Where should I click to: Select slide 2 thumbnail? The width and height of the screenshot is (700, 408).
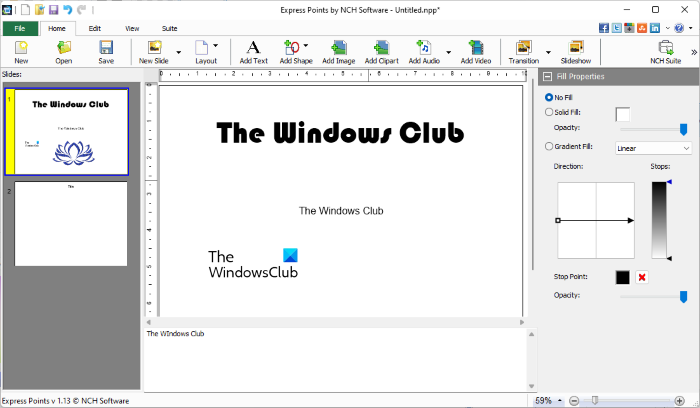(x=71, y=224)
